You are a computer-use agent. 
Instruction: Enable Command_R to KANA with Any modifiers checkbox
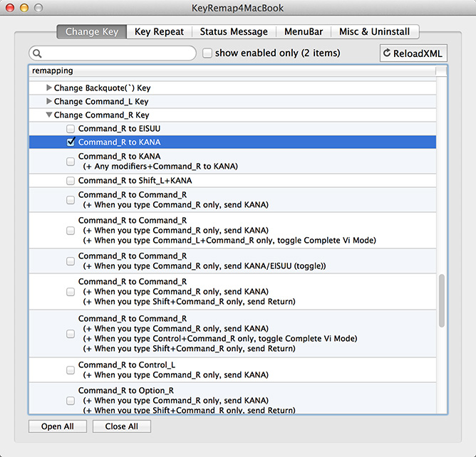[x=71, y=162]
